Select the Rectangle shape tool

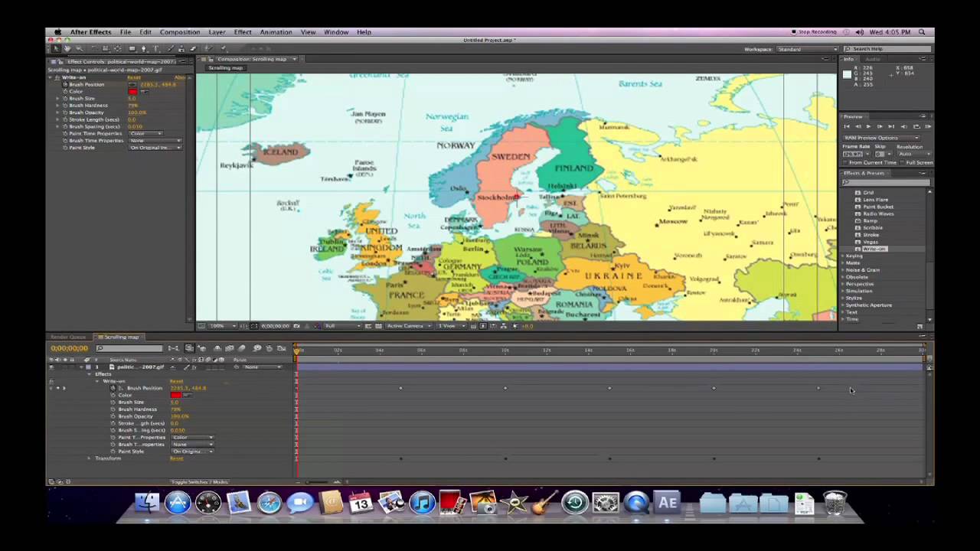tap(132, 49)
